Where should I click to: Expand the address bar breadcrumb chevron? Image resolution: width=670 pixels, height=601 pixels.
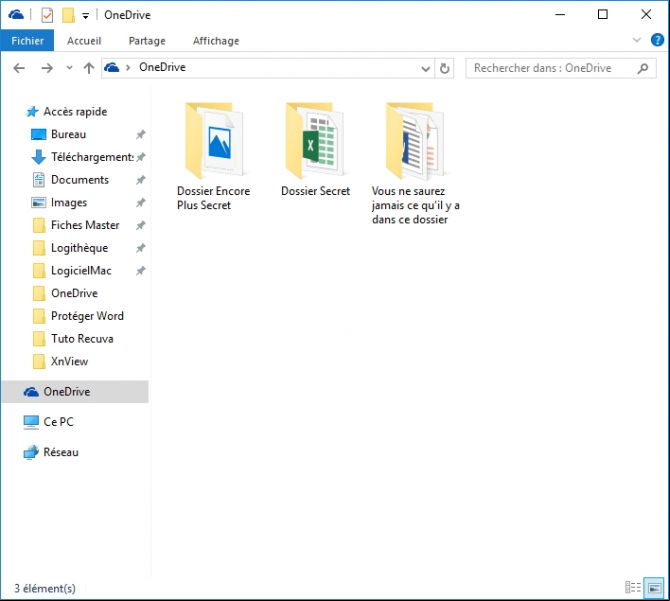[128, 67]
